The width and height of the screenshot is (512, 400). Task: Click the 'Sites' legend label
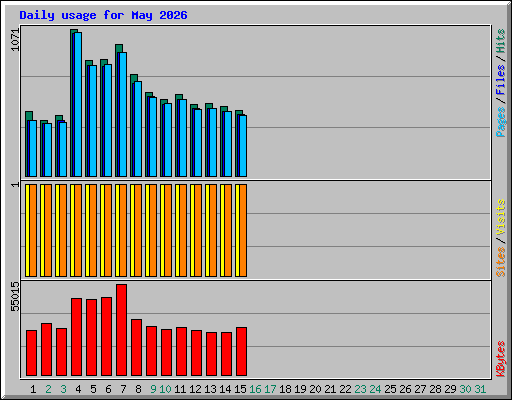(500, 262)
